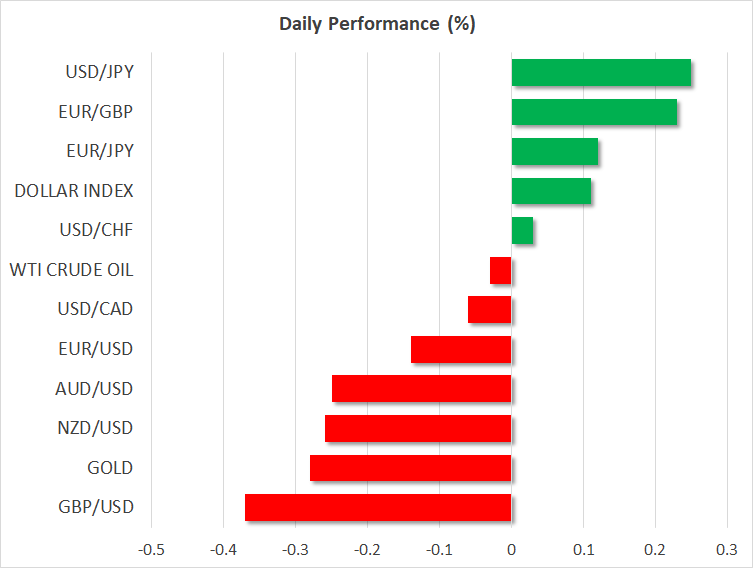Click the DOLLAR INDEX bar

(551, 191)
